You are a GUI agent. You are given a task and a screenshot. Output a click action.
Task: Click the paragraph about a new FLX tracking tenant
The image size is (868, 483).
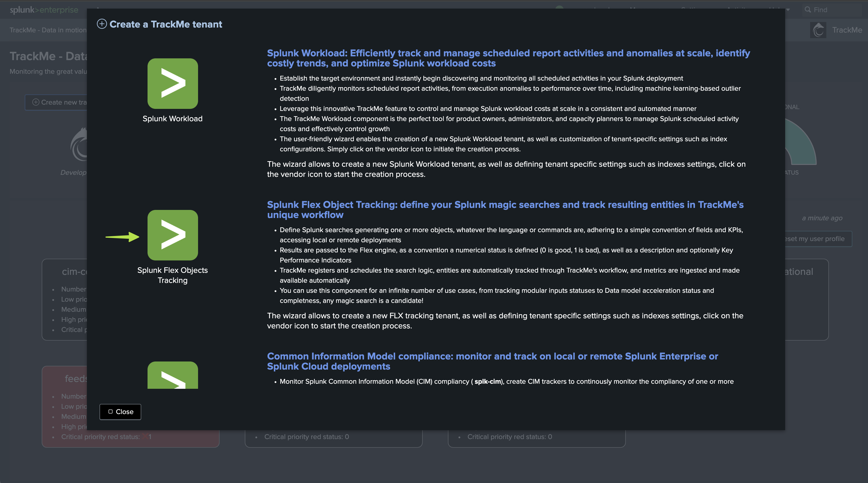point(505,321)
